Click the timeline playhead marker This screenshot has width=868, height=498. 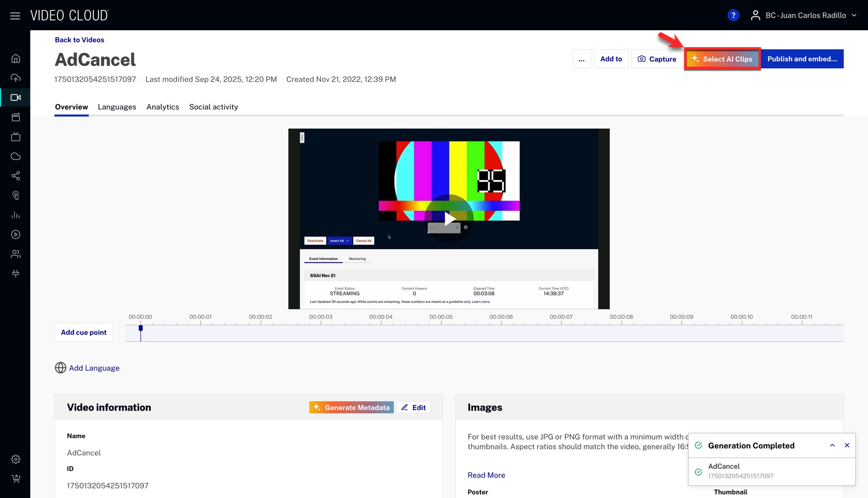click(141, 329)
